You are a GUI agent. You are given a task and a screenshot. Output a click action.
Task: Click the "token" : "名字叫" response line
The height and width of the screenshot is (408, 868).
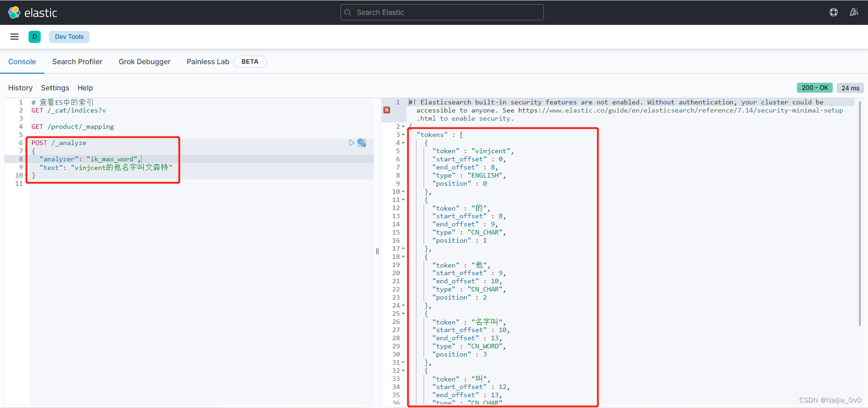(469, 322)
